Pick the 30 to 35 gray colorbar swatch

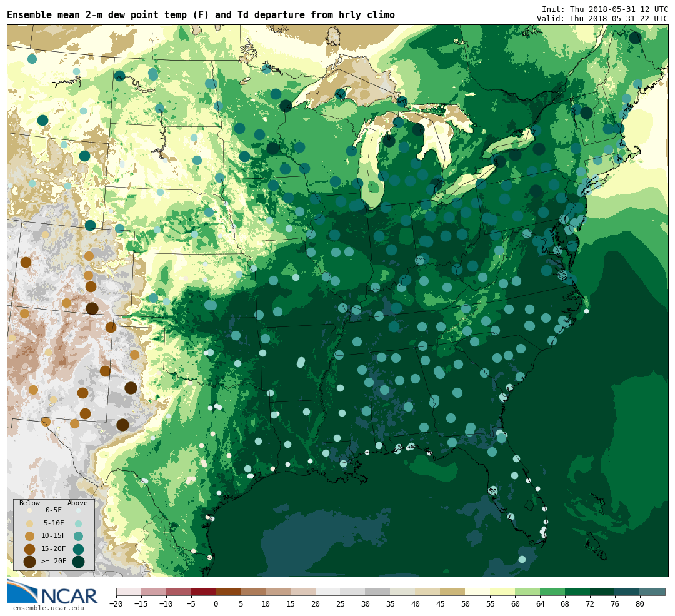(x=378, y=592)
